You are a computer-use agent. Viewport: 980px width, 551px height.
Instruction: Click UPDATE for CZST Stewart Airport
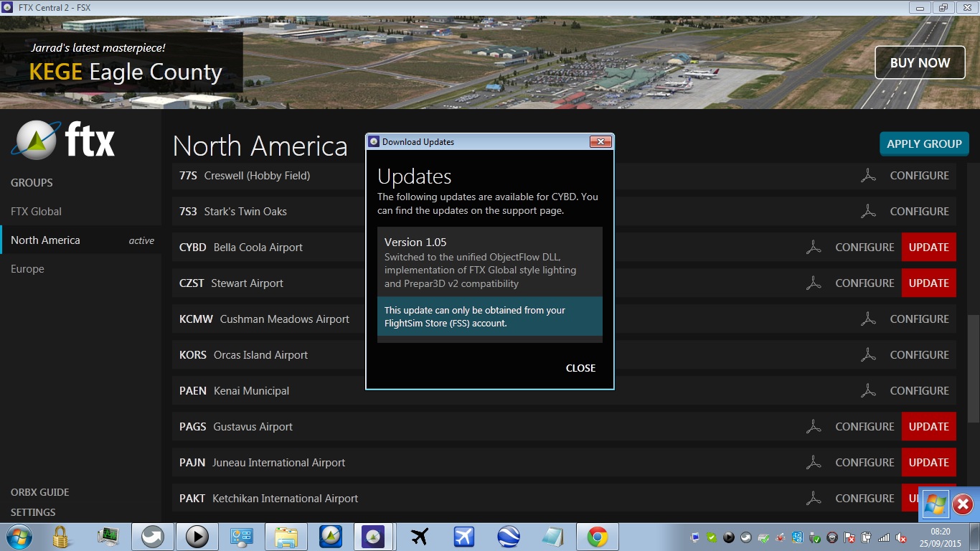tap(929, 283)
